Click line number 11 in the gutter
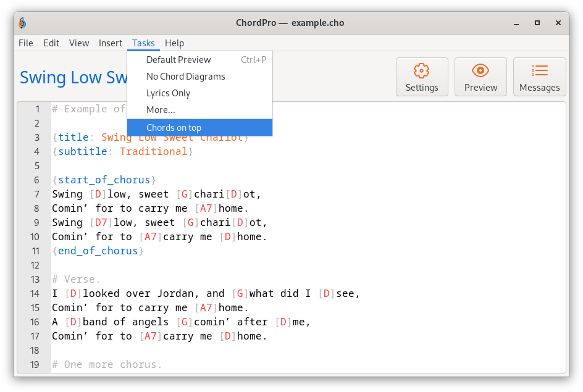Screen dimensions: 583x392 click(36, 251)
